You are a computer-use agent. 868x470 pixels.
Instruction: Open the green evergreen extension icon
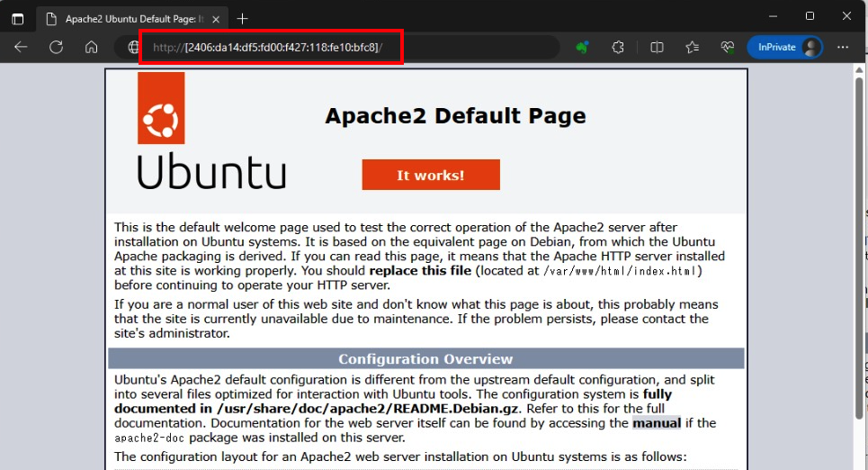tap(582, 47)
